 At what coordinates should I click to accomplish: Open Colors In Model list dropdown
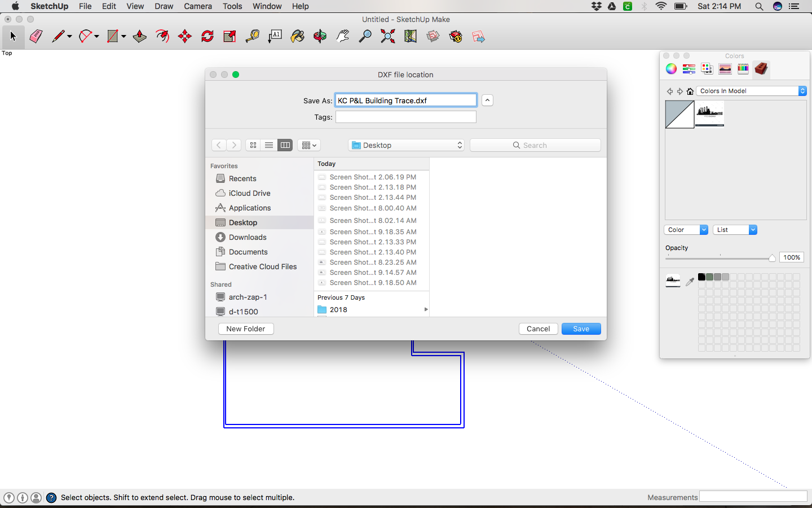[x=752, y=91]
